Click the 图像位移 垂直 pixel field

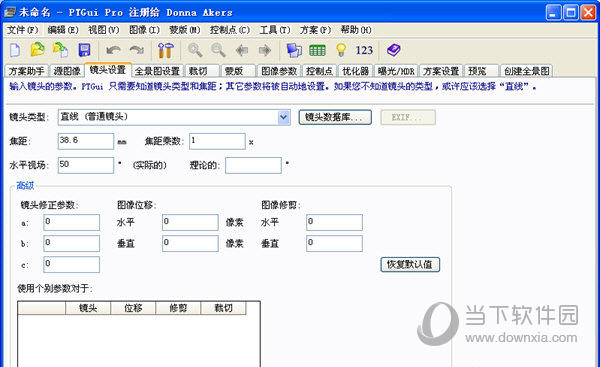[x=190, y=243]
